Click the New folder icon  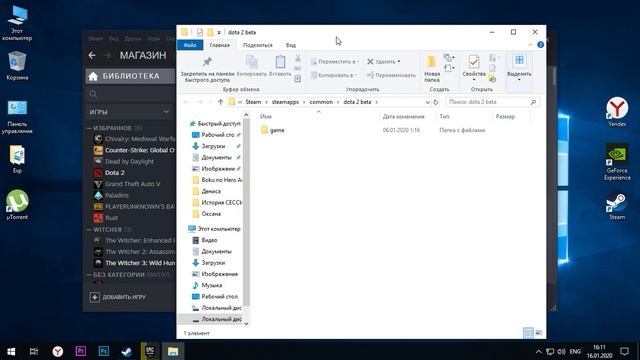pyautogui.click(x=431, y=62)
